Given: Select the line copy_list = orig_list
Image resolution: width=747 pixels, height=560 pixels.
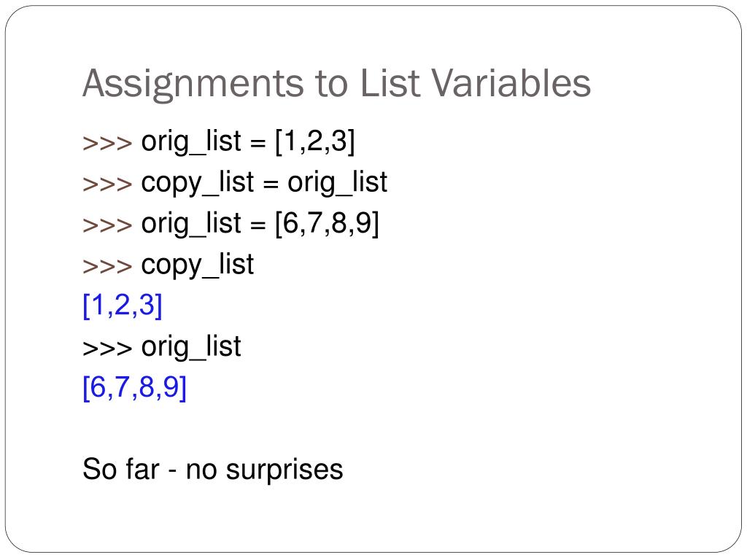Looking at the screenshot, I should pyautogui.click(x=235, y=183).
